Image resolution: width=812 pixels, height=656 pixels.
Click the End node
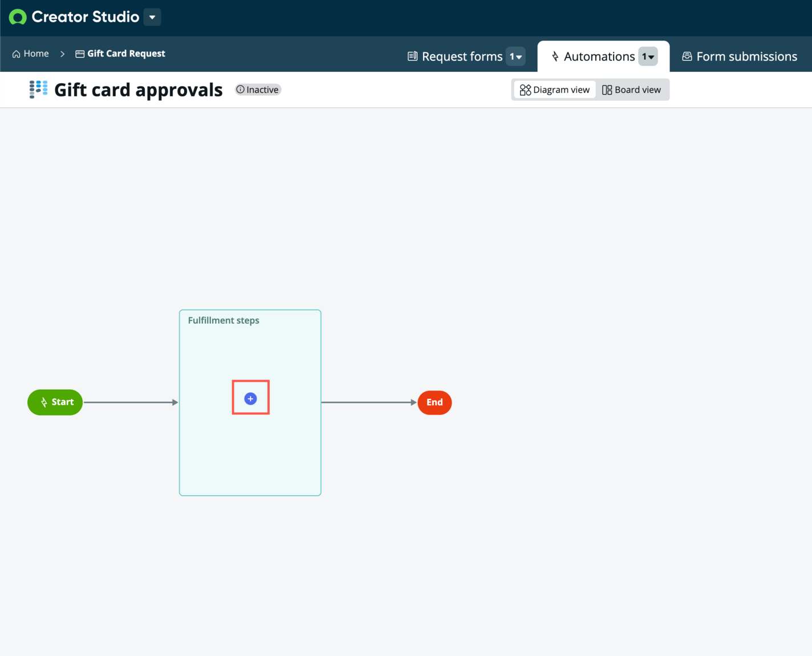click(x=435, y=402)
